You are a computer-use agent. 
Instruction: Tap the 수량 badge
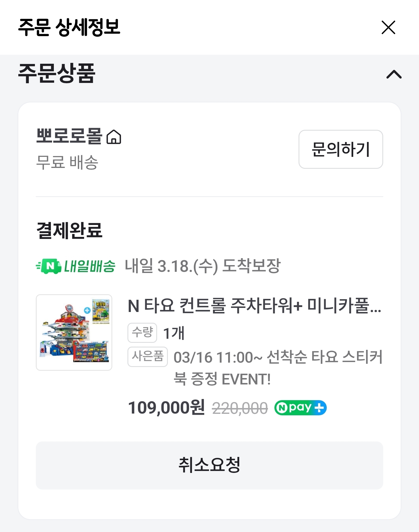click(x=142, y=333)
